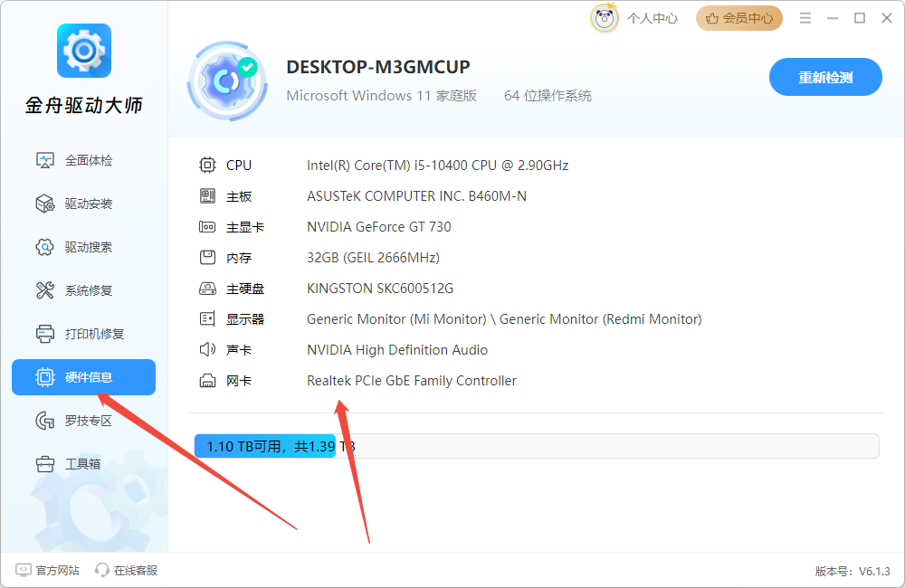This screenshot has height=588, width=905.
Task: Click the ASUSTeK B460M-N value
Action: (416, 196)
